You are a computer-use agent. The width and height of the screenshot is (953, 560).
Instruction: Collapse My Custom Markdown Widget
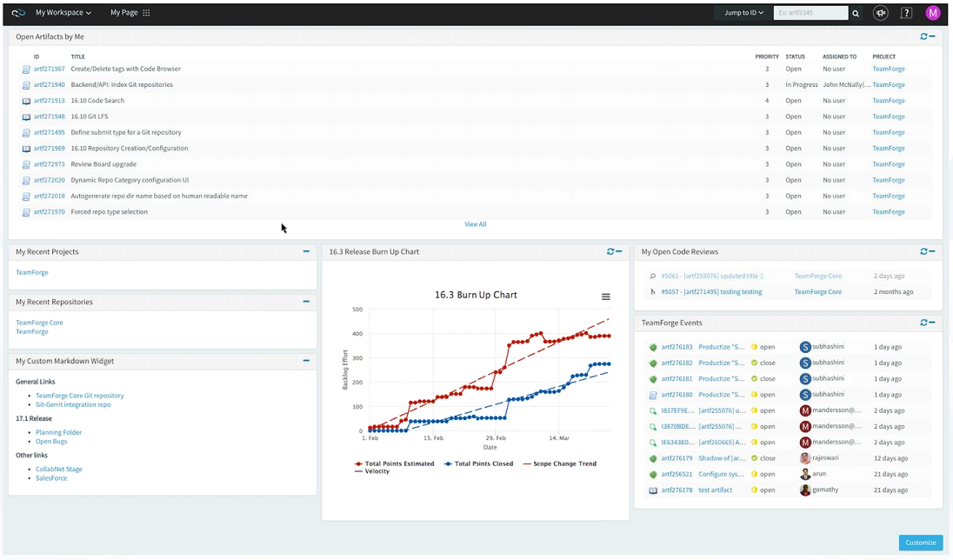pyautogui.click(x=306, y=361)
